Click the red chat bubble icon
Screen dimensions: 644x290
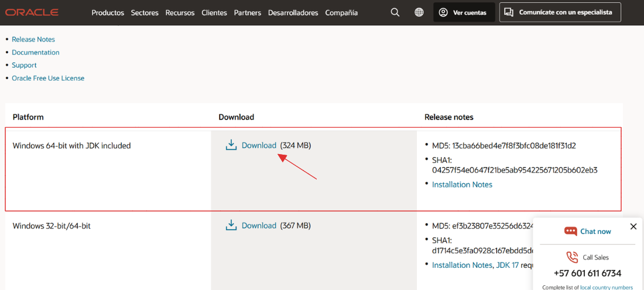(570, 231)
